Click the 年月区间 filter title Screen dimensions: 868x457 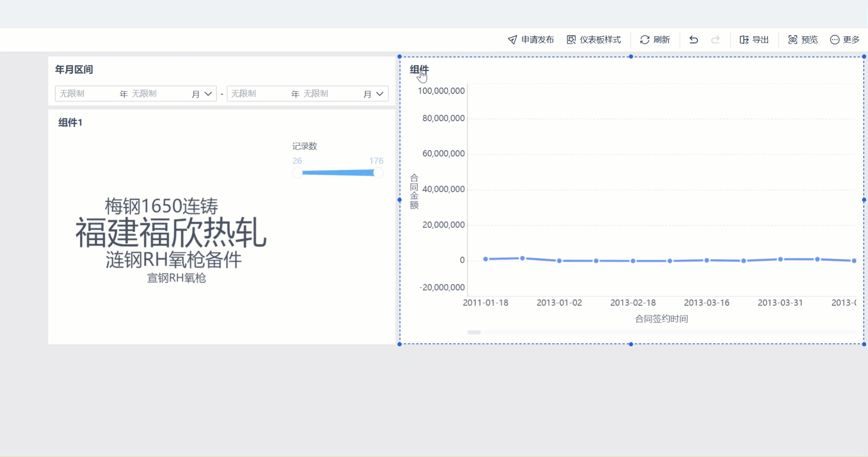click(74, 69)
